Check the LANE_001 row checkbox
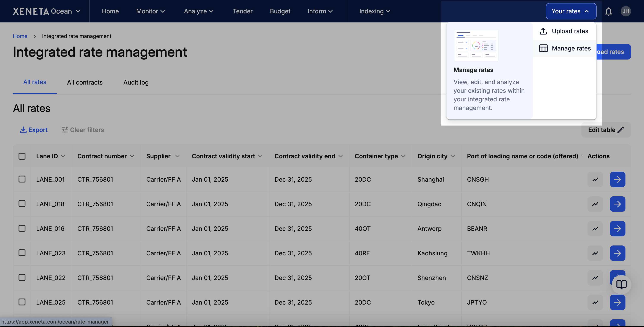Image resolution: width=644 pixels, height=327 pixels. click(x=22, y=179)
